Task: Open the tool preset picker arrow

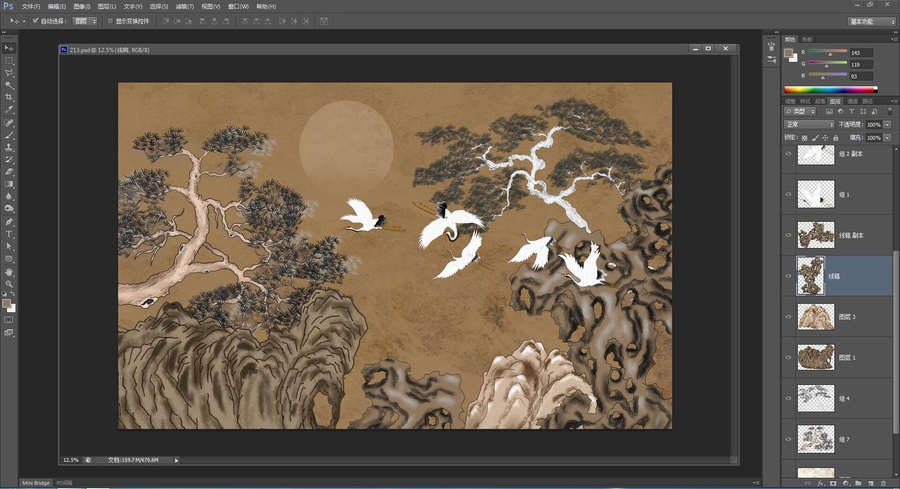Action: pyautogui.click(x=24, y=21)
